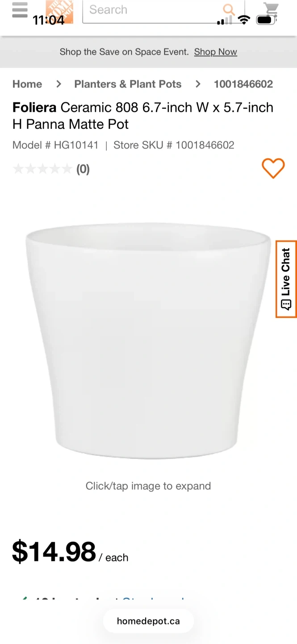
Task: Go to the Home breadcrumb
Action: (x=27, y=84)
